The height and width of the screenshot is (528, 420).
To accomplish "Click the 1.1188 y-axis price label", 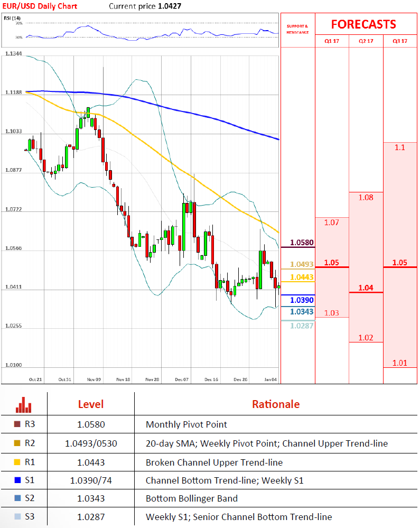I will click(13, 92).
